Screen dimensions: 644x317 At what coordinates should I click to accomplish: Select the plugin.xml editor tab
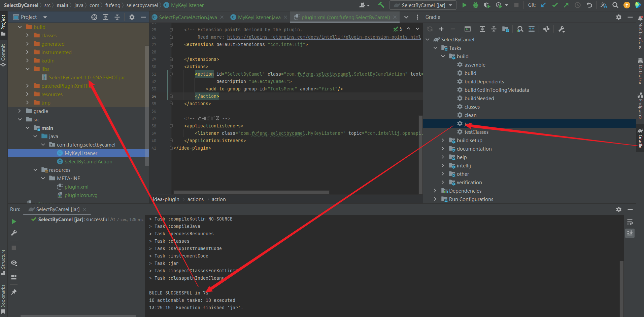coord(345,17)
